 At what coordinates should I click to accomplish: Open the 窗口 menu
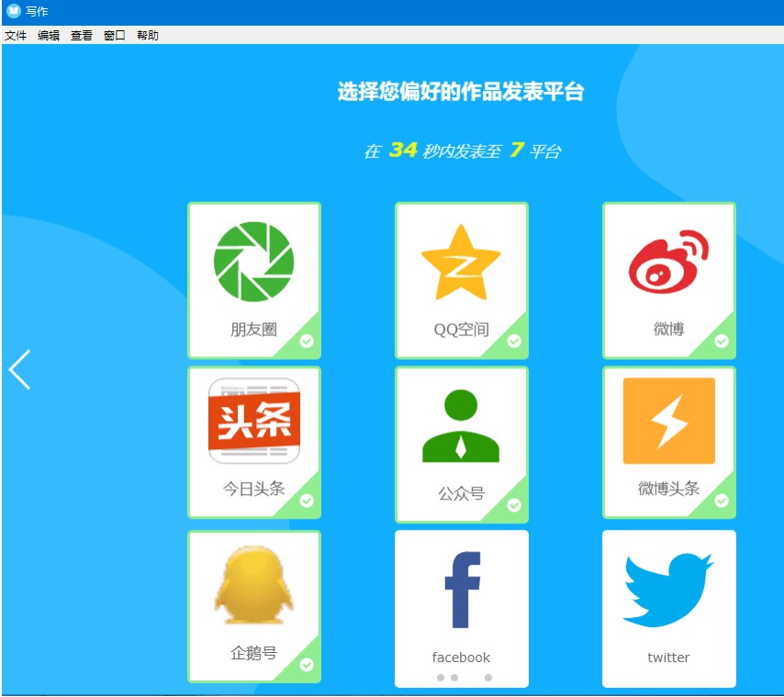(x=114, y=36)
